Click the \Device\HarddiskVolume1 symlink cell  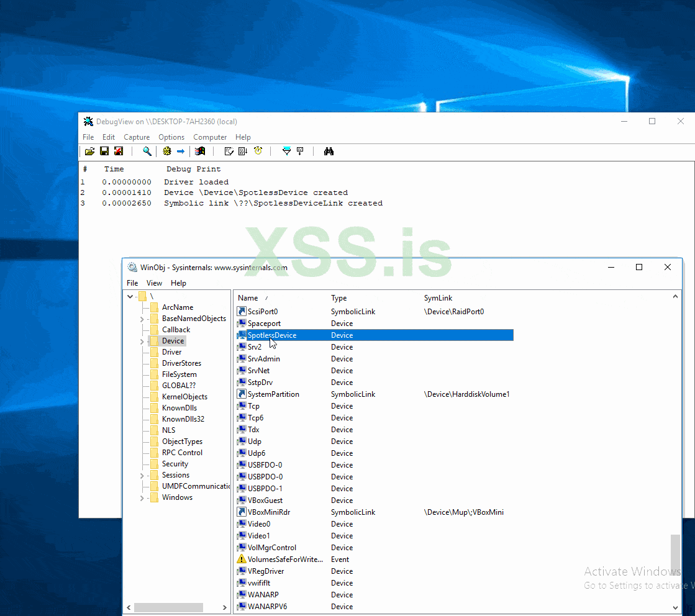pyautogui.click(x=466, y=394)
